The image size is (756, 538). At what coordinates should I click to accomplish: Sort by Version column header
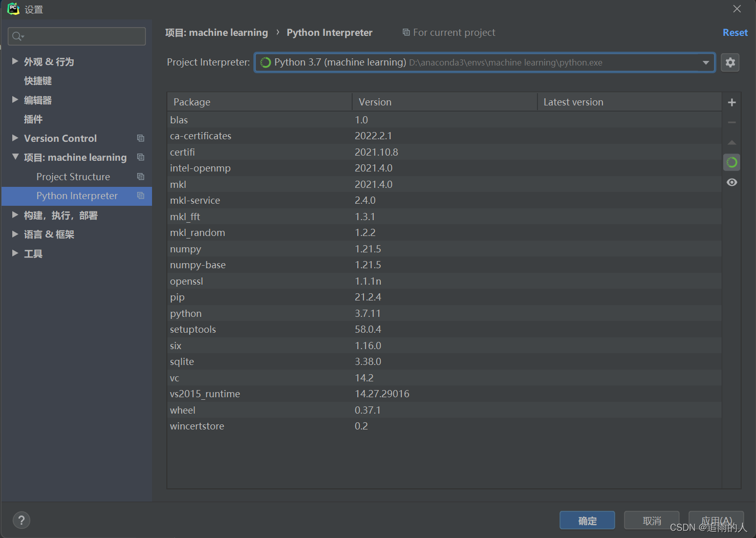pyautogui.click(x=445, y=102)
